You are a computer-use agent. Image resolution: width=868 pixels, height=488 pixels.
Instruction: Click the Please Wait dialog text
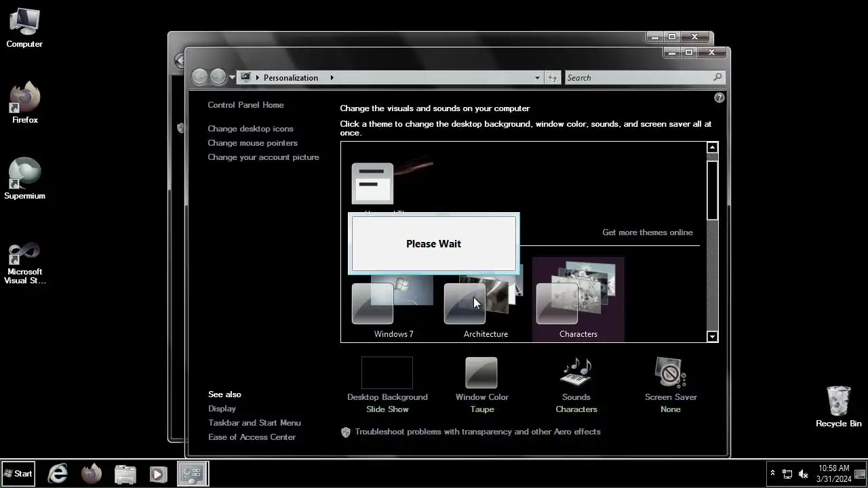[x=433, y=244]
